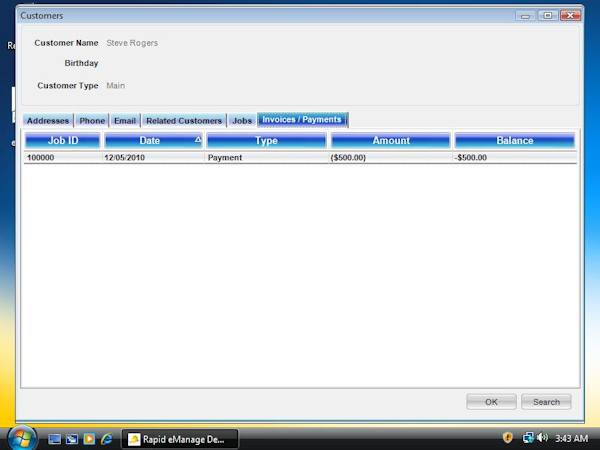Select the Payment row for job 100000
600x450 pixels.
266,157
